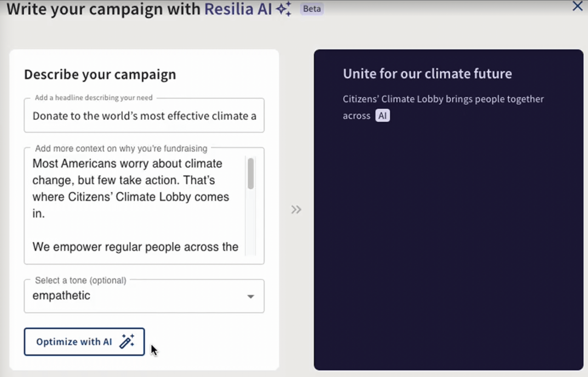
Task: Click the dropdown arrow beside "empathetic"
Action: (x=250, y=296)
